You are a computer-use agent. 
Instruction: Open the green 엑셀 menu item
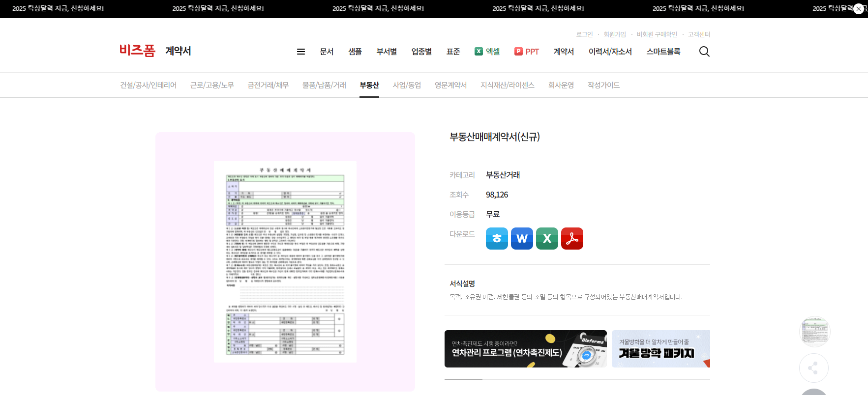point(487,52)
